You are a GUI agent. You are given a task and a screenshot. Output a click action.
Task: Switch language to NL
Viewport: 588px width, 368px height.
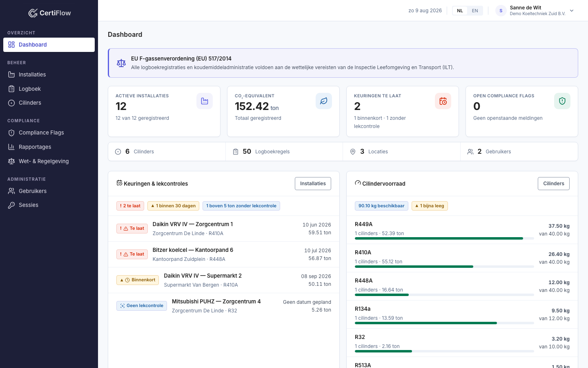[x=460, y=11]
